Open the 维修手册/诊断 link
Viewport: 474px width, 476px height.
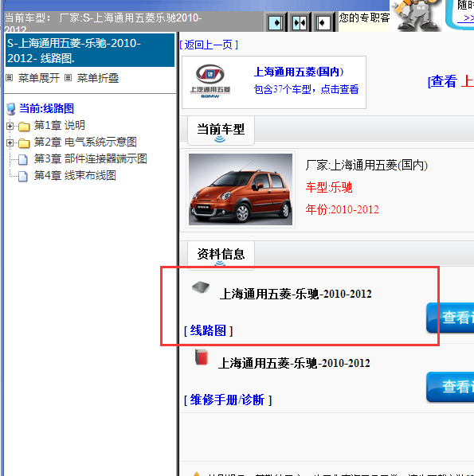228,400
